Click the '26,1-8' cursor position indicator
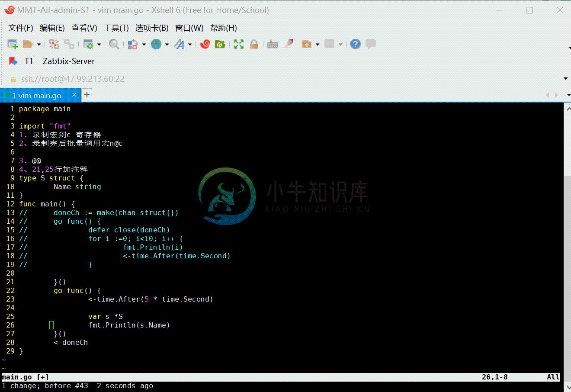This screenshot has height=392, width=571. (495, 377)
